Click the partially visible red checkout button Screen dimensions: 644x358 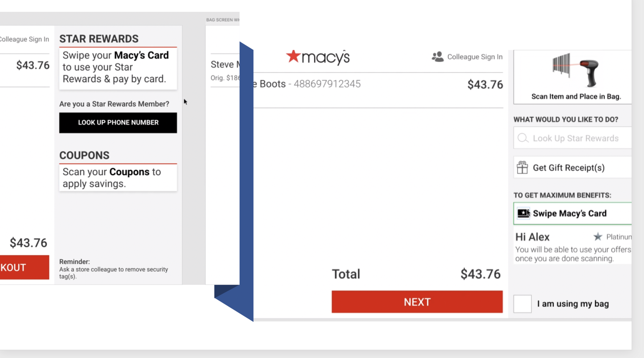[24, 267]
